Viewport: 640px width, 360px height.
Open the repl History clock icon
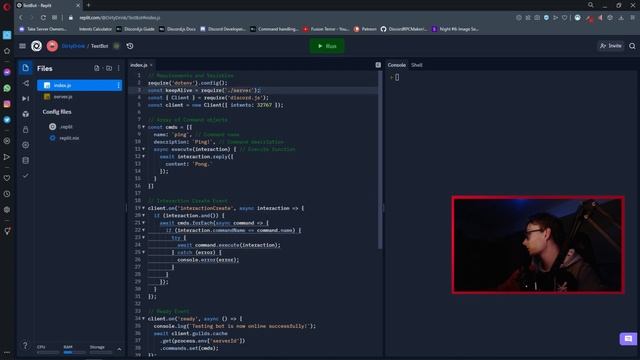point(130,46)
